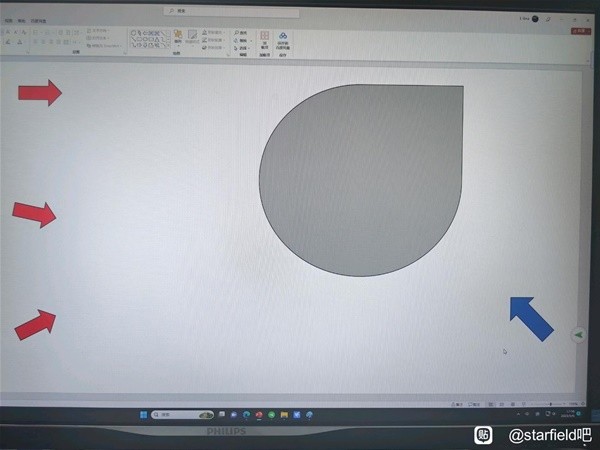
Task: Click the Windows Start button
Action: click(x=143, y=413)
